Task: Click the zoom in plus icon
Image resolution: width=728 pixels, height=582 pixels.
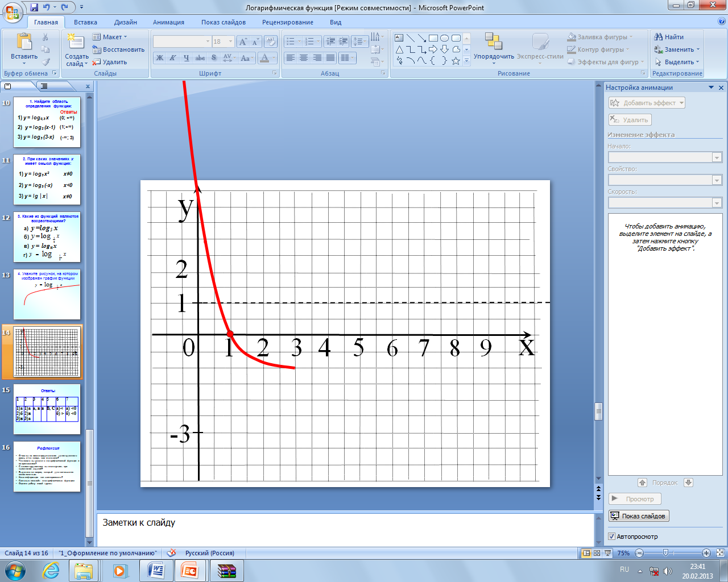Action: click(706, 553)
